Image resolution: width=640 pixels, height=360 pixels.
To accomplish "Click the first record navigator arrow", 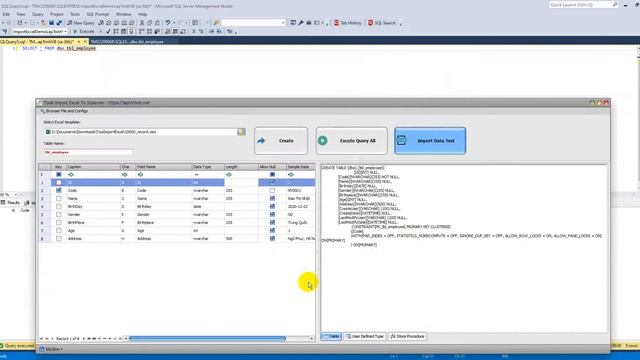I will tap(41, 338).
